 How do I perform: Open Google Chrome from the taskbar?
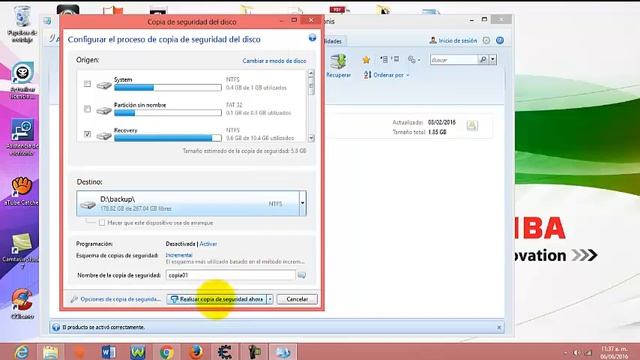coord(167,352)
